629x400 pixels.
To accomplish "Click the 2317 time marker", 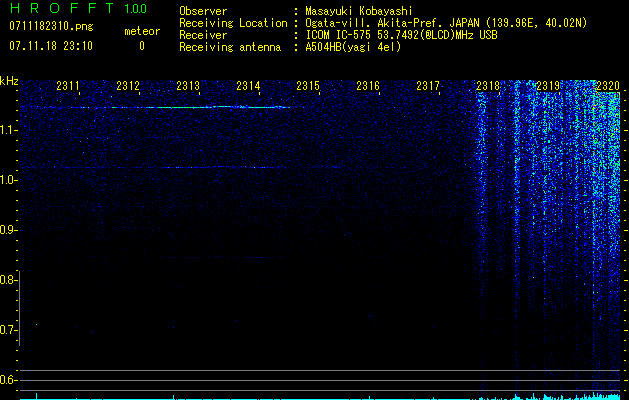I will [428, 85].
